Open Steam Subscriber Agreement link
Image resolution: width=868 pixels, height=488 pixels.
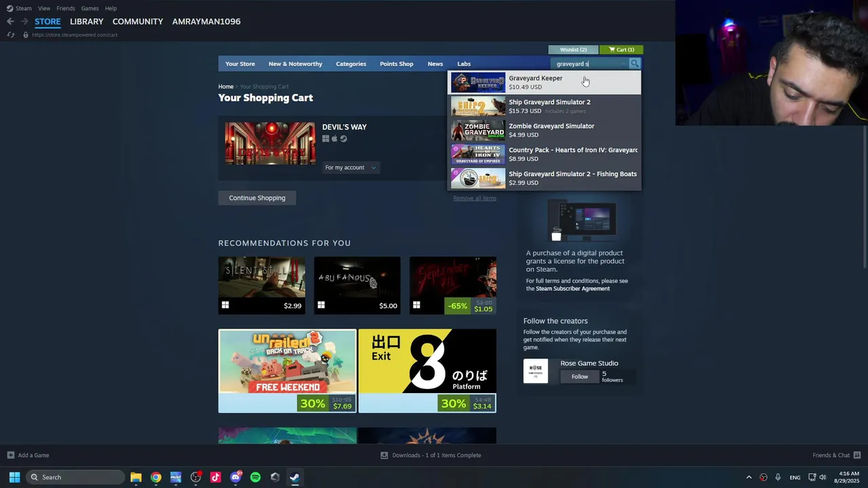(x=573, y=289)
